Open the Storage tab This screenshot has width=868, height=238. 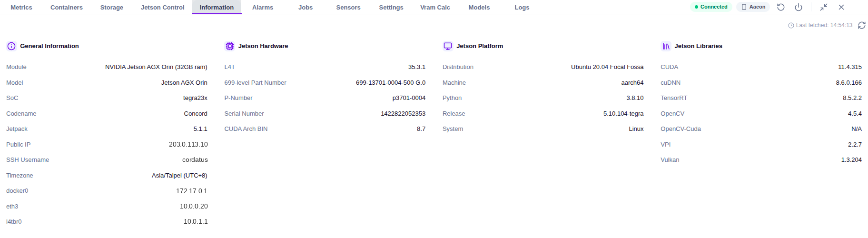click(112, 8)
